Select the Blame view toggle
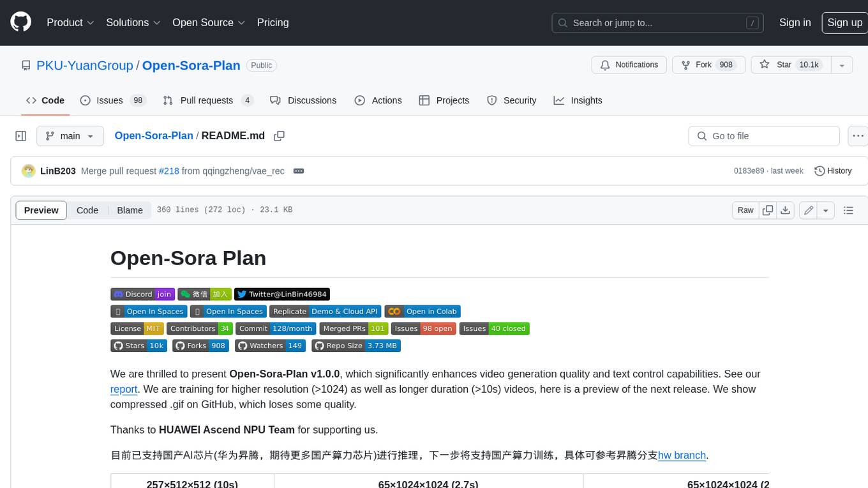The height and width of the screenshot is (488, 868). [130, 210]
